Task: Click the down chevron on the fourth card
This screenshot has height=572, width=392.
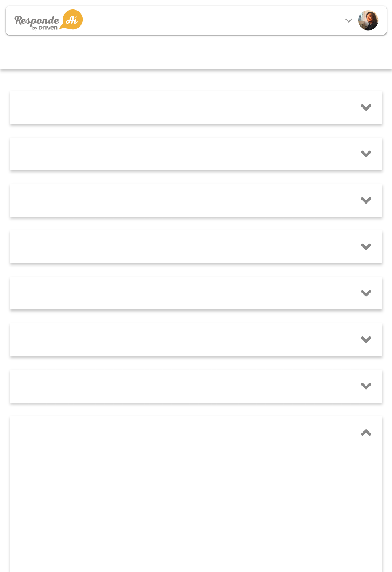Action: tap(366, 247)
